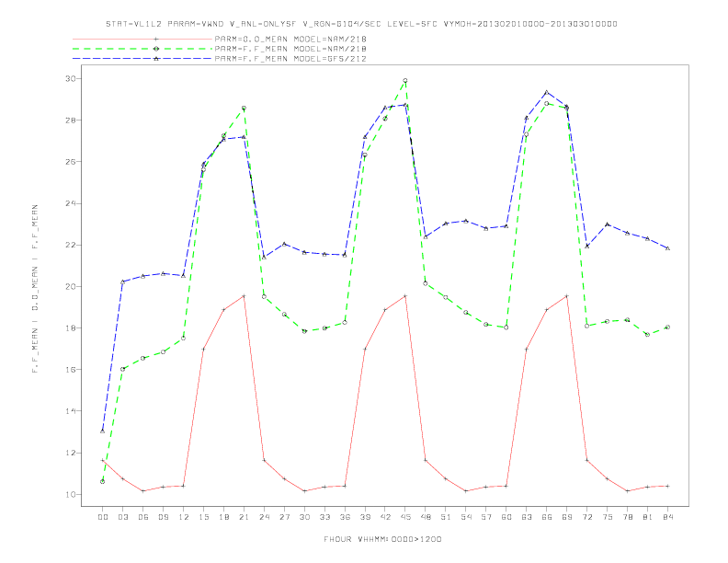The image size is (728, 563).
Task: Click x-axis tick label 42
Action: click(x=385, y=517)
